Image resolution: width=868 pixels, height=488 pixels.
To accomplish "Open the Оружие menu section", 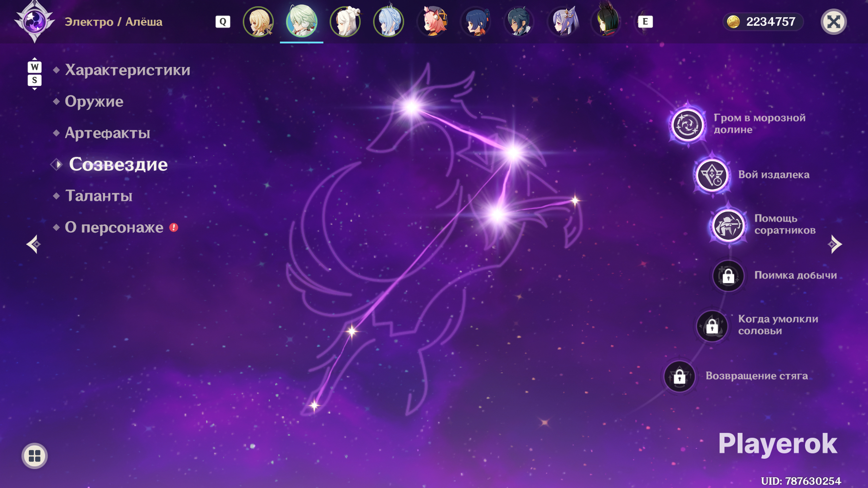I will [94, 102].
